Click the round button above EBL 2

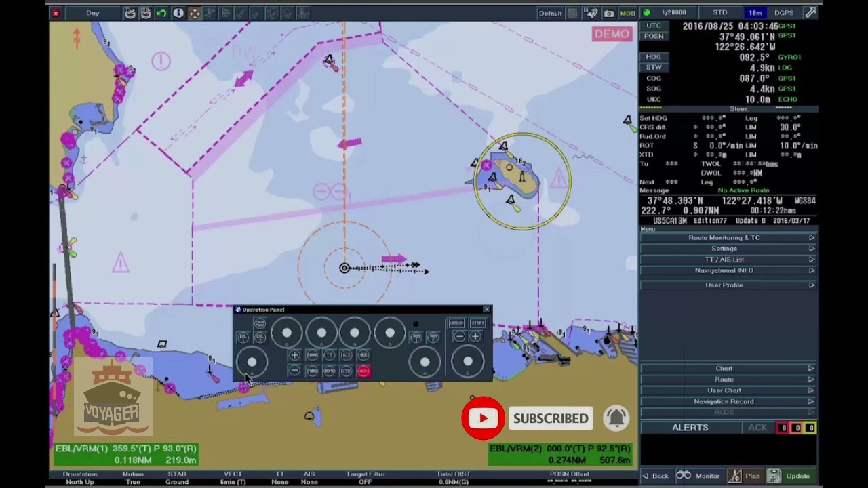(260, 323)
